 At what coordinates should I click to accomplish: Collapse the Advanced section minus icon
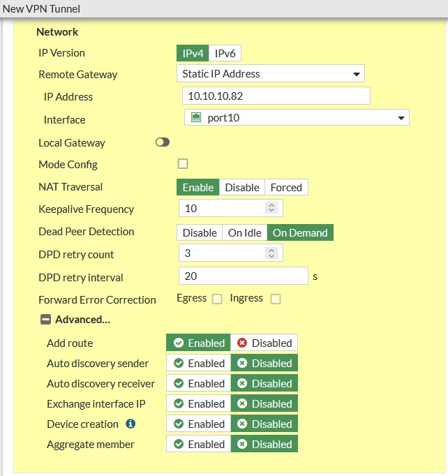tap(45, 320)
